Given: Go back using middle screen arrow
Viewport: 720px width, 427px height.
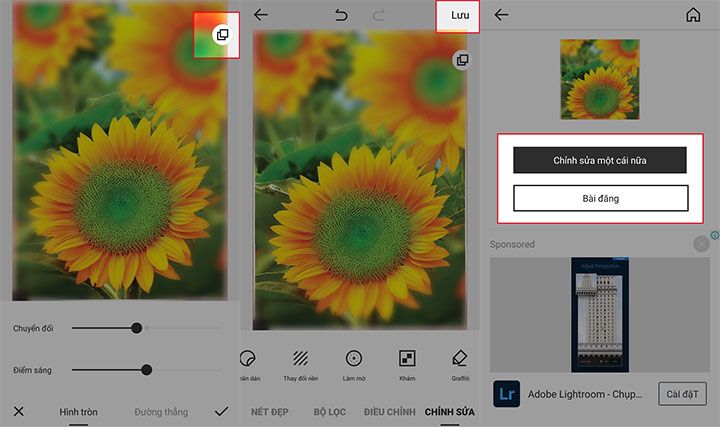Looking at the screenshot, I should click(261, 15).
